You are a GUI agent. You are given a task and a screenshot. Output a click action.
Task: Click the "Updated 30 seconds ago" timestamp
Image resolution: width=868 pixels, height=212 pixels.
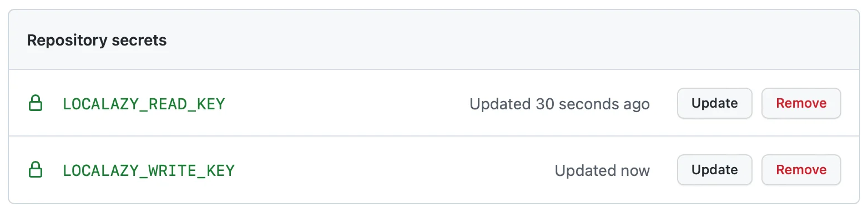click(559, 104)
